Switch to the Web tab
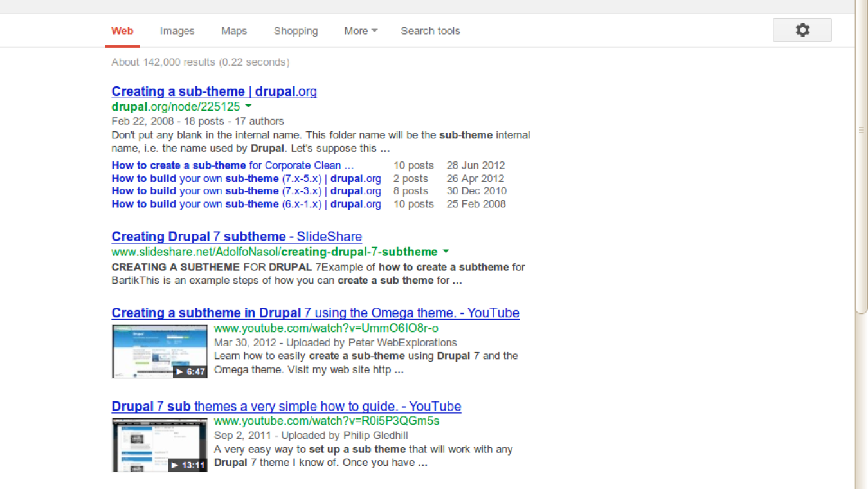 (122, 31)
